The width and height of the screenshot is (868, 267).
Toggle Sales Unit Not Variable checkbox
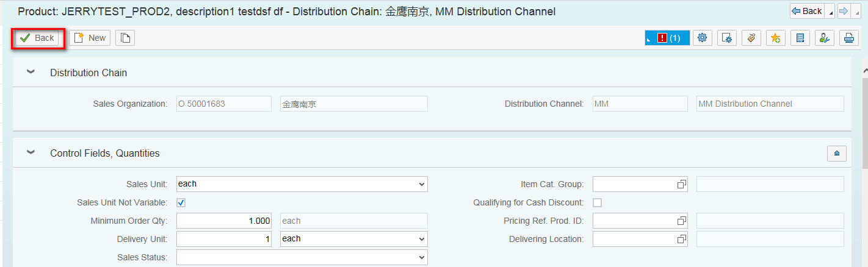pyautogui.click(x=181, y=202)
